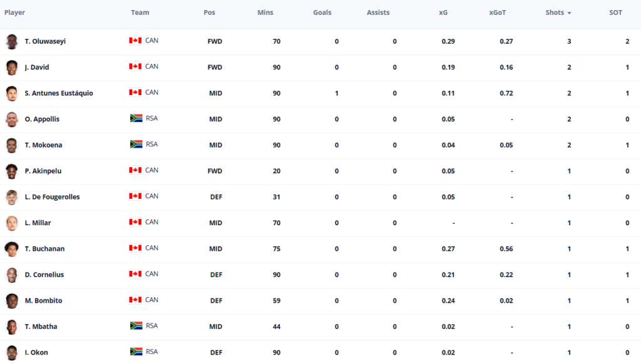Screen dimensions: 641x364
Task: Click T. Mokoena's avatar image
Action: click(12, 145)
